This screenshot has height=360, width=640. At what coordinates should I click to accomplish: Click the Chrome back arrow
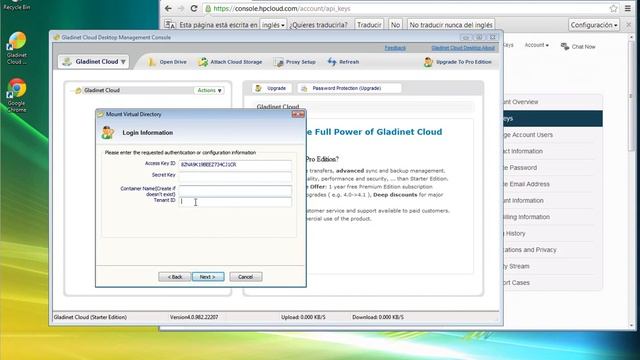pyautogui.click(x=168, y=9)
